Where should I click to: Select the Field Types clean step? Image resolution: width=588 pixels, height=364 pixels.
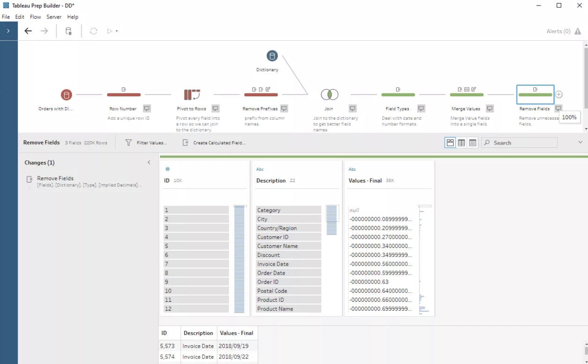pos(398,95)
